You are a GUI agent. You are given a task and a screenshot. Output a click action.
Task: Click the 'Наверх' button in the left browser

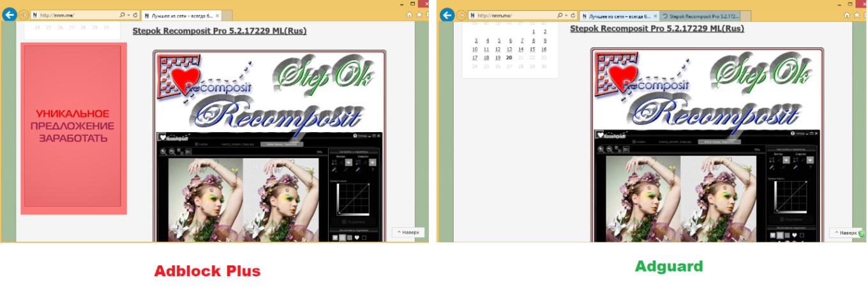pos(408,232)
